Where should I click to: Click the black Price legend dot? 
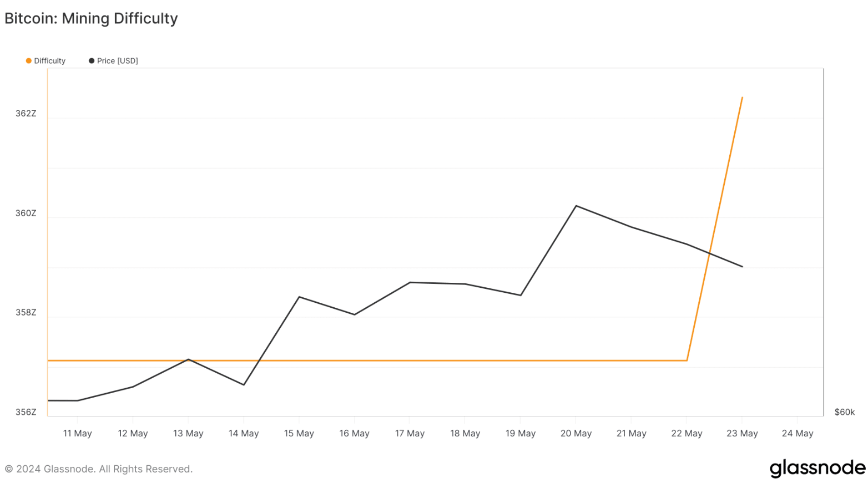pos(92,61)
